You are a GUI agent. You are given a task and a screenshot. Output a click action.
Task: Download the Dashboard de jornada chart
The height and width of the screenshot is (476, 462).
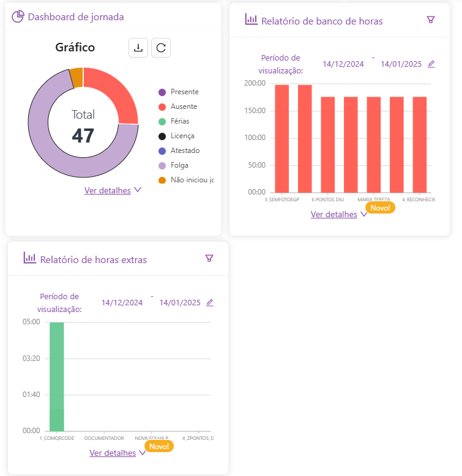(138, 48)
